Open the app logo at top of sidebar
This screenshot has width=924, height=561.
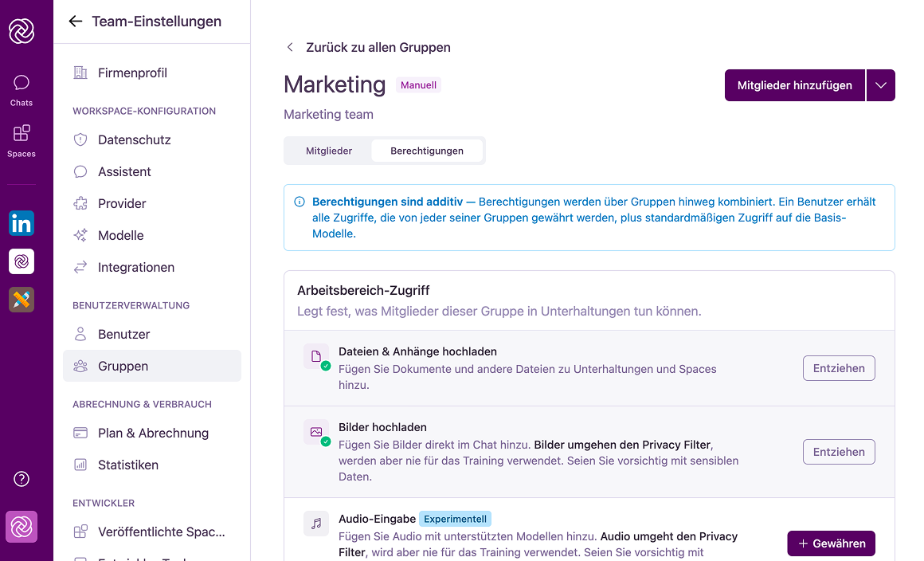point(22,30)
